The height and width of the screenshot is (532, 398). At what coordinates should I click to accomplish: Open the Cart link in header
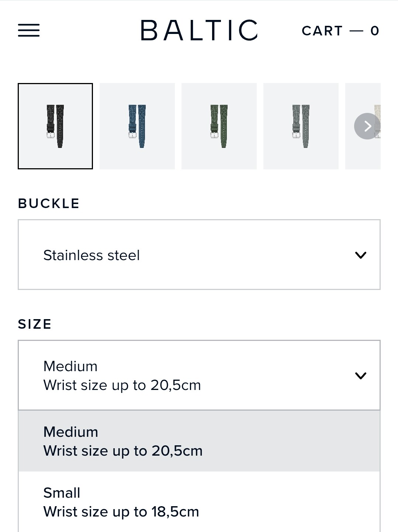tap(322, 31)
